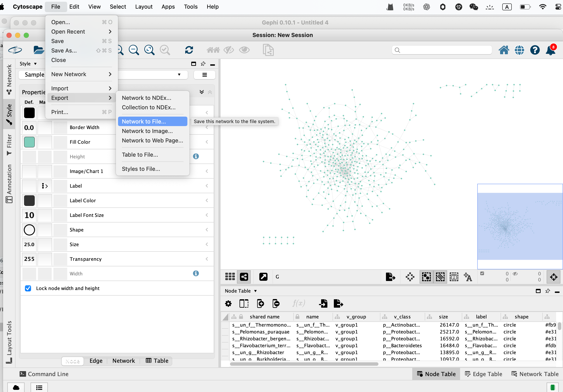Pin the Style panel with pin icon
The width and height of the screenshot is (563, 392).
(x=203, y=64)
